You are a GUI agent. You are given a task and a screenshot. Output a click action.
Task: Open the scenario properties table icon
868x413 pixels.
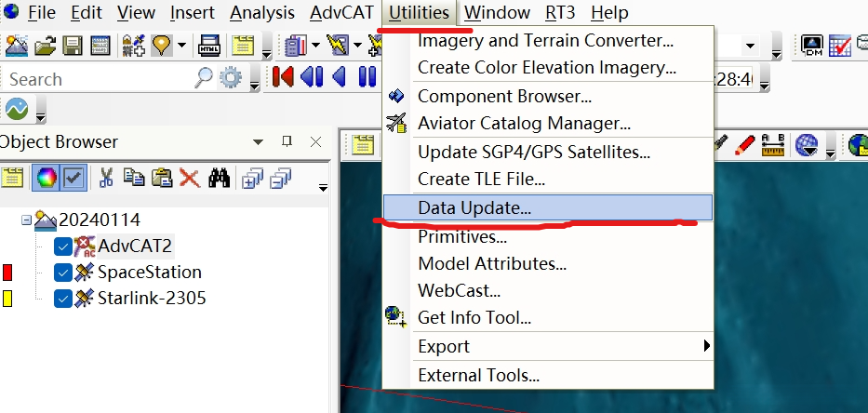click(100, 46)
